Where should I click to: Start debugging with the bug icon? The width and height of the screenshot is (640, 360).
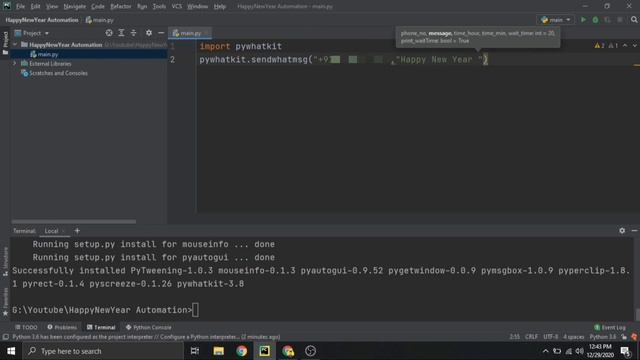[x=596, y=20]
